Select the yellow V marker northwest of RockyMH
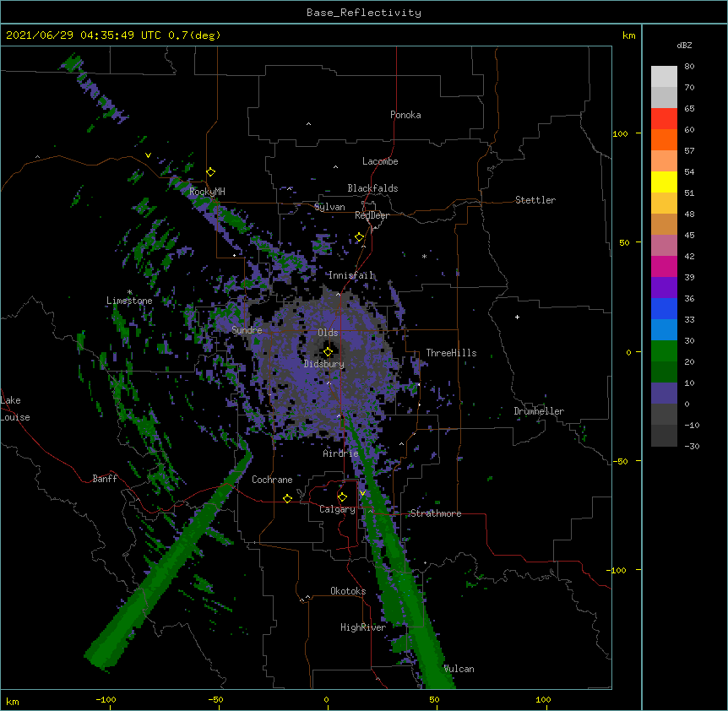Image resolution: width=728 pixels, height=711 pixels. pos(148,155)
